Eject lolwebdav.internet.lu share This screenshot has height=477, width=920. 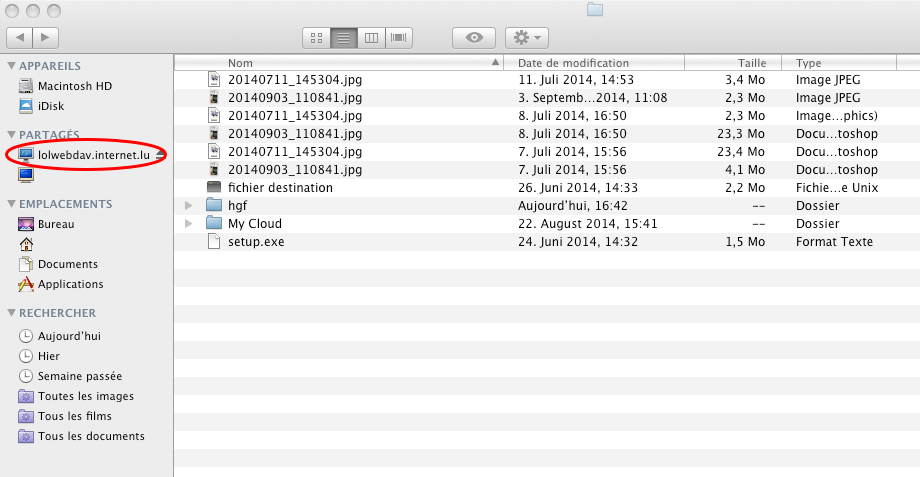pyautogui.click(x=160, y=155)
